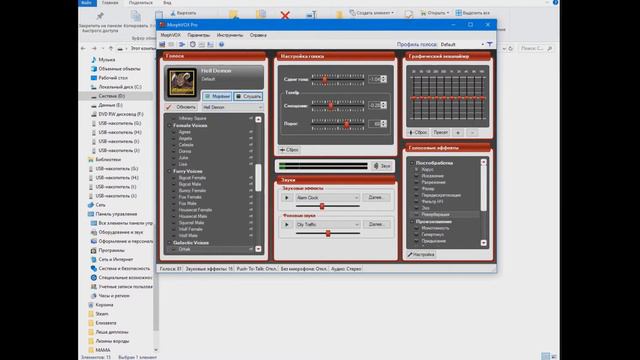Image resolution: width=640 pixels, height=360 pixels.
Task: Click the Звук mute button beside level meter
Action: point(382,166)
